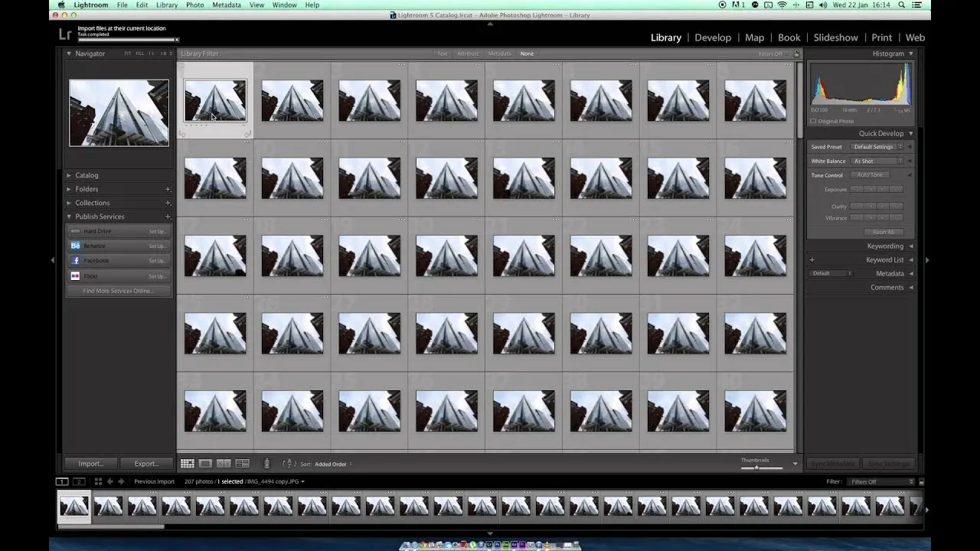Collapse the Quick Develop panel
Image resolution: width=980 pixels, height=551 pixels.
point(910,133)
